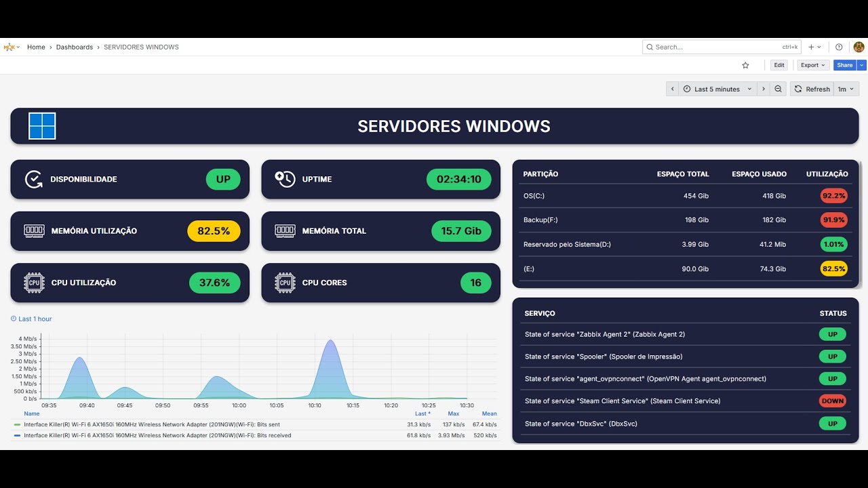Select the Backup(F:) partition row
Image resolution: width=868 pixels, height=488 pixels.
point(686,220)
